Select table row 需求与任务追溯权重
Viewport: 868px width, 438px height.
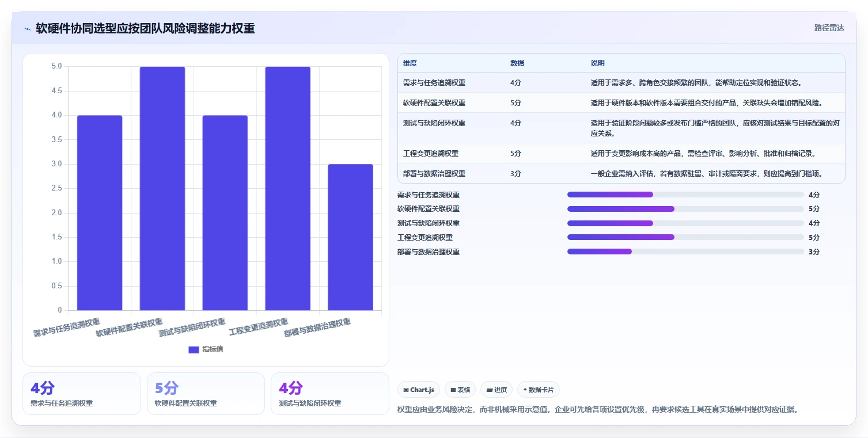621,83
